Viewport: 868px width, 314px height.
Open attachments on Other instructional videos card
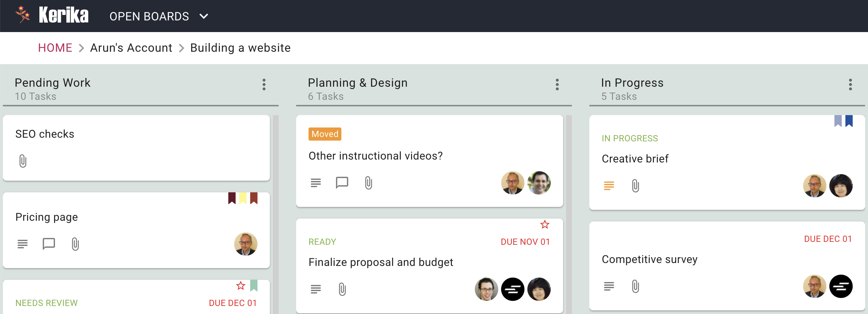(x=369, y=182)
